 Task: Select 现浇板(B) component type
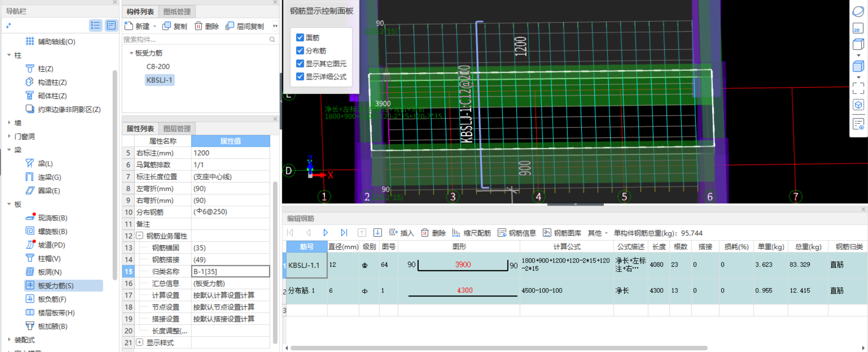tap(47, 218)
